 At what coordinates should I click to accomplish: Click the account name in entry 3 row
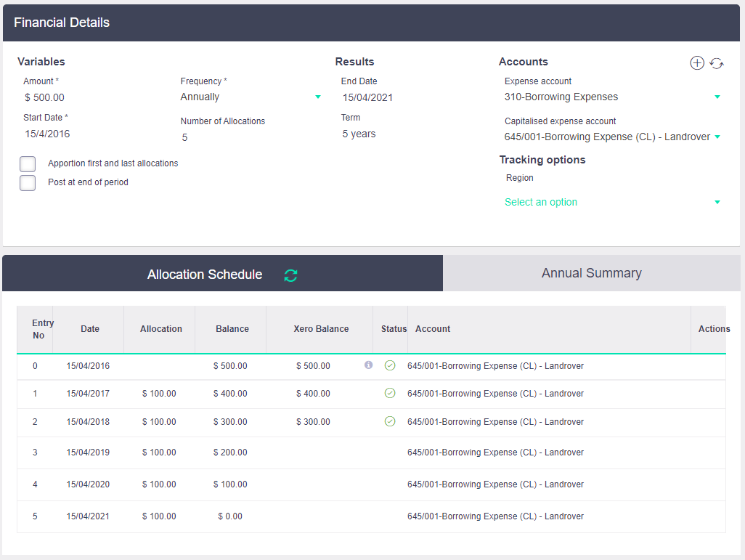[x=495, y=453]
